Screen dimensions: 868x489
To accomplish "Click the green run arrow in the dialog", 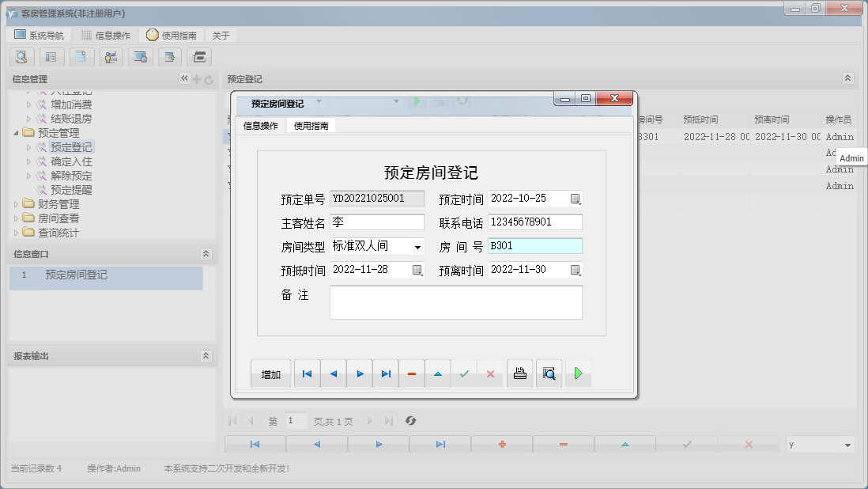I will [578, 373].
